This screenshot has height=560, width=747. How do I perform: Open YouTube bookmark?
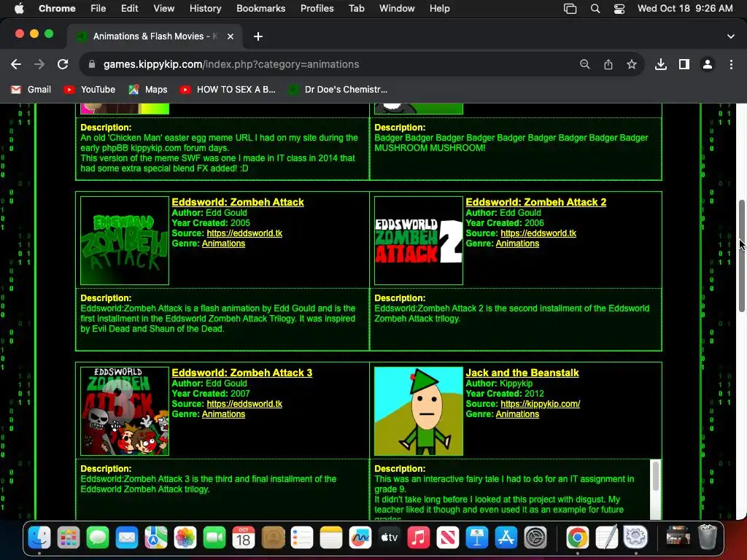click(90, 90)
